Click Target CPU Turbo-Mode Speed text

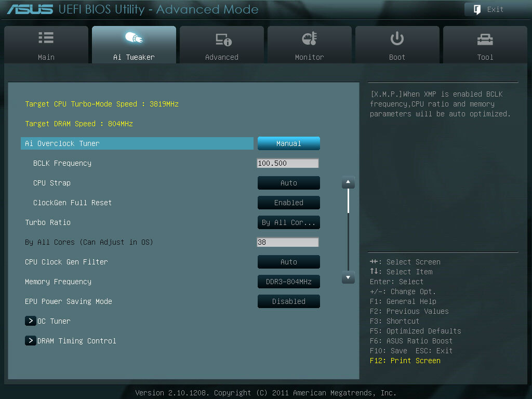click(102, 104)
